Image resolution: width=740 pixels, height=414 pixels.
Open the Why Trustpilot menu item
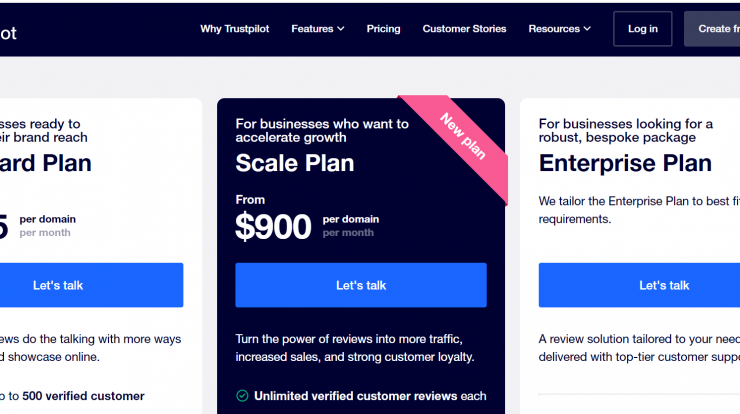pos(235,29)
